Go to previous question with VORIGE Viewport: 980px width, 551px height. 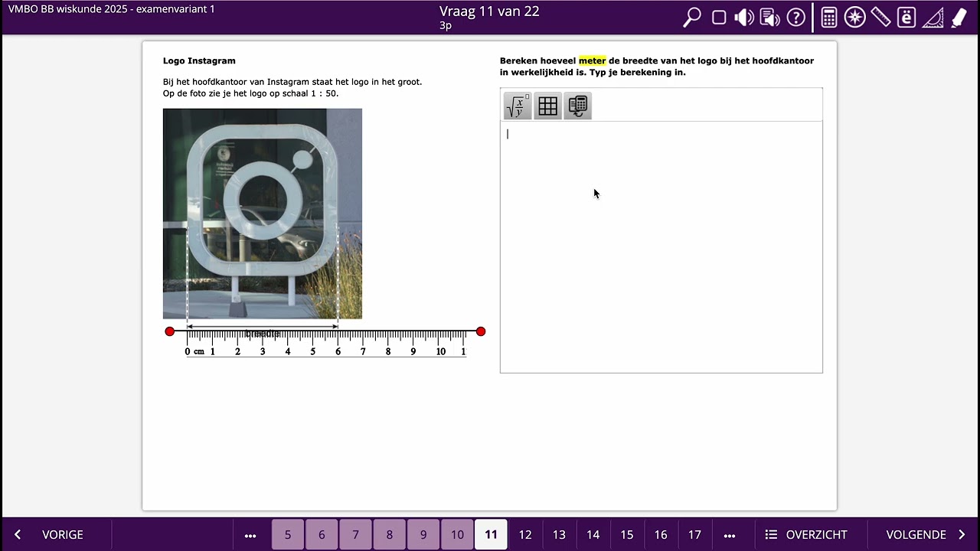(x=49, y=535)
